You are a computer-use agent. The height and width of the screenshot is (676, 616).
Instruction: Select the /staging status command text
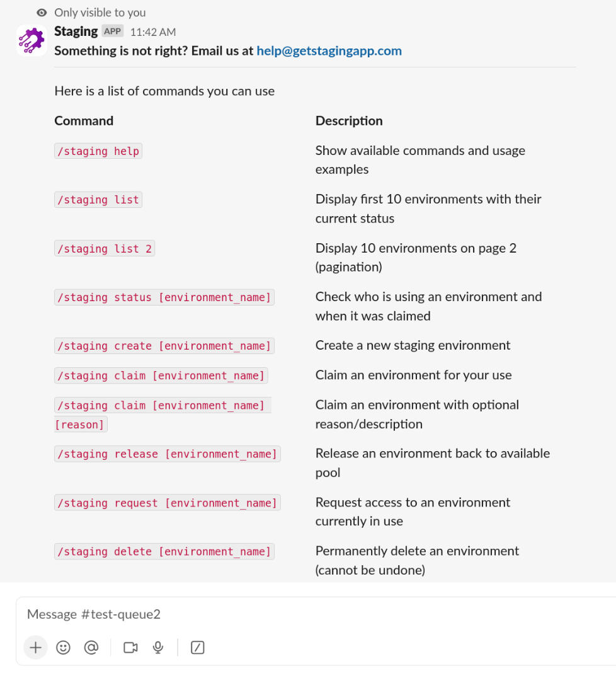tap(164, 297)
